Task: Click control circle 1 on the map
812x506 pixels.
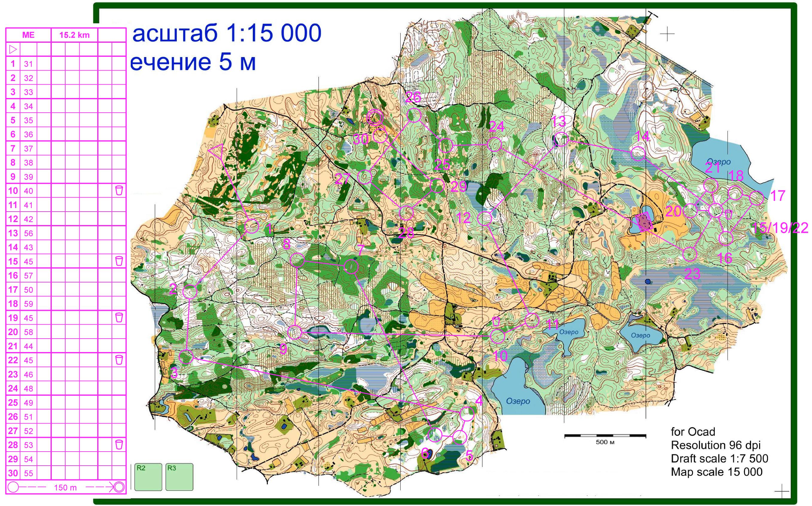Action: tap(251, 226)
